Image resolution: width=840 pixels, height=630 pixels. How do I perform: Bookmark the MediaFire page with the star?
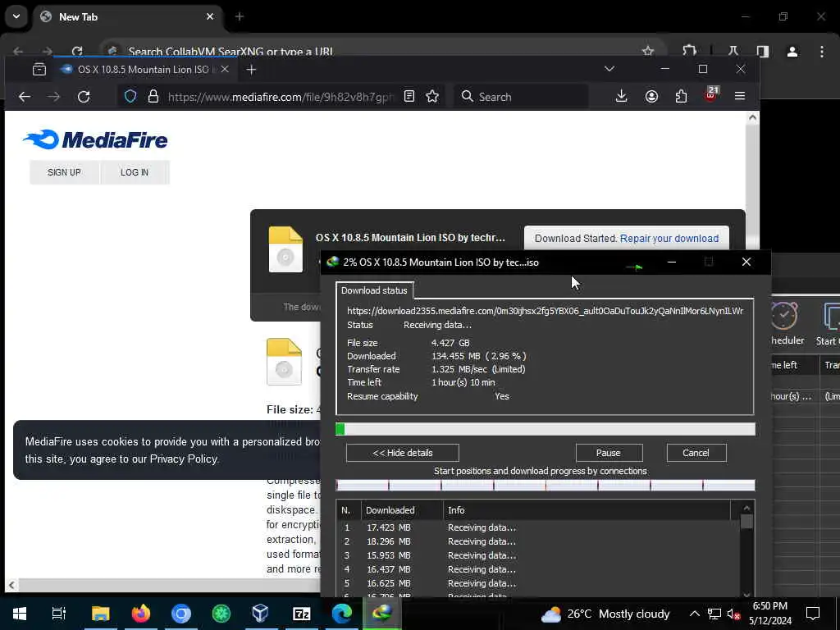pos(432,97)
